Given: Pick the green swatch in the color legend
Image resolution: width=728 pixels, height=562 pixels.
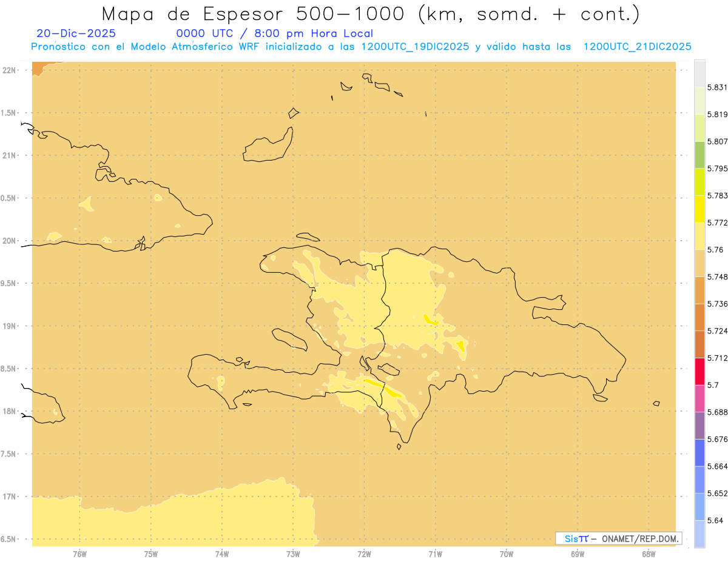Looking at the screenshot, I should [x=699, y=155].
